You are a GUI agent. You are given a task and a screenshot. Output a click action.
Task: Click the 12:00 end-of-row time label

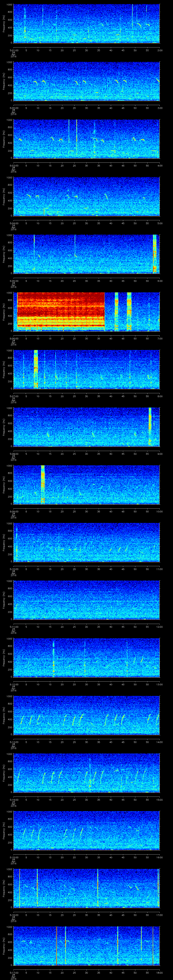(x=159, y=627)
